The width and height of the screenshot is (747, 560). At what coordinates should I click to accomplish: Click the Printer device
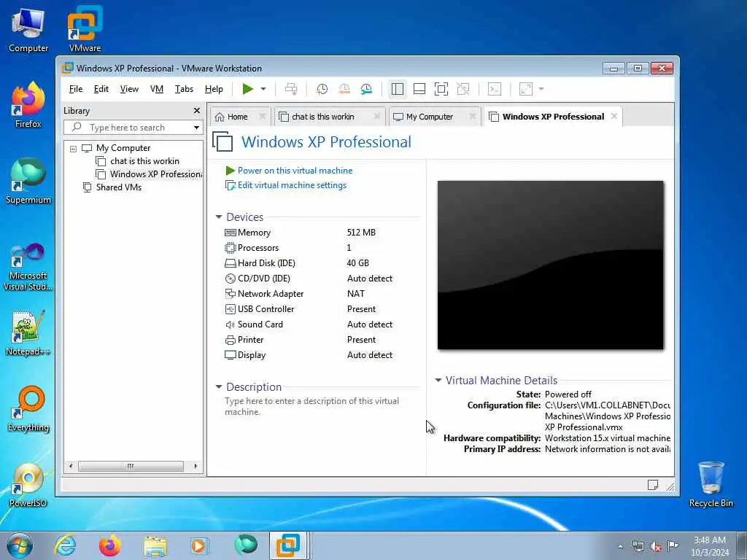click(244, 340)
